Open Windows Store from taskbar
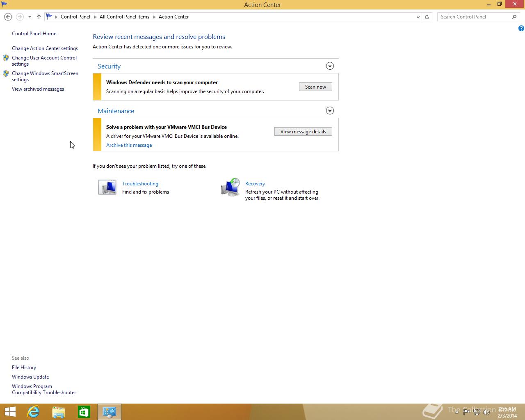This screenshot has height=420, width=525. coord(84,412)
